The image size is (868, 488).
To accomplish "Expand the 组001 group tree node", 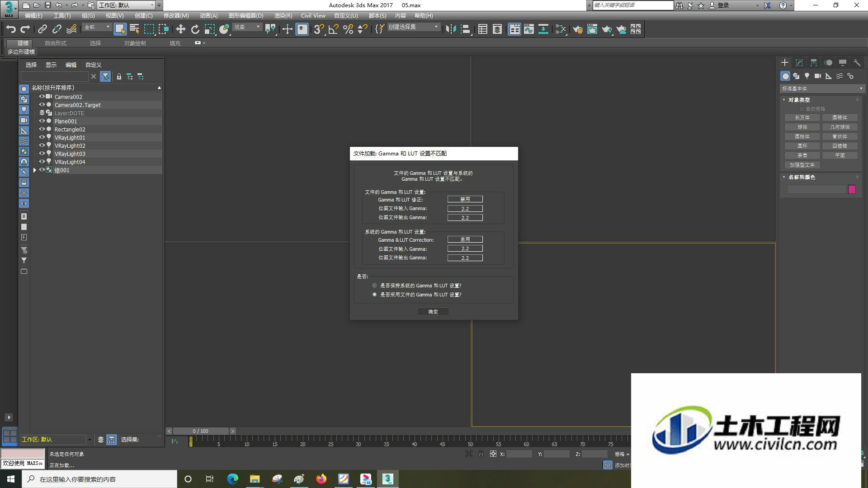I will coord(34,170).
